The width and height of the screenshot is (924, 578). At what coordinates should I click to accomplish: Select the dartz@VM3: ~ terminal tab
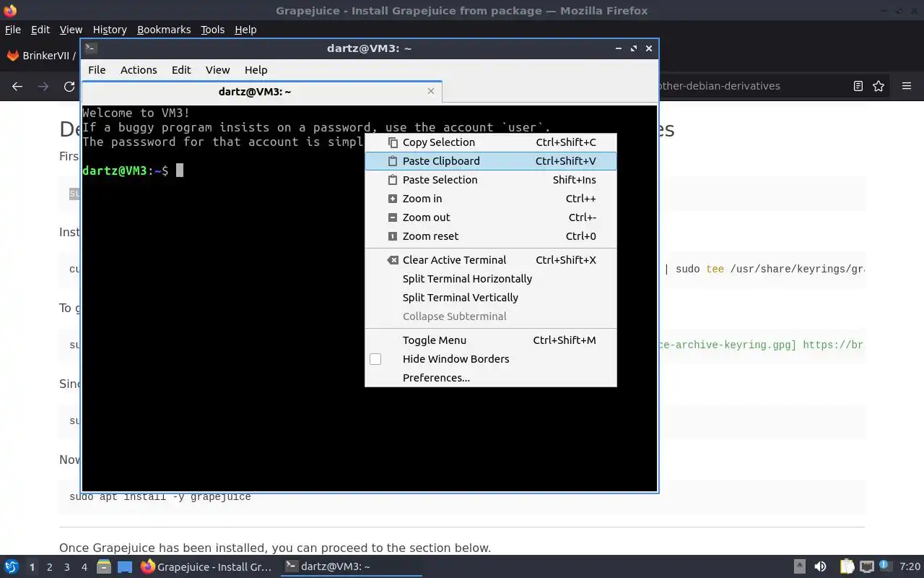click(261, 92)
